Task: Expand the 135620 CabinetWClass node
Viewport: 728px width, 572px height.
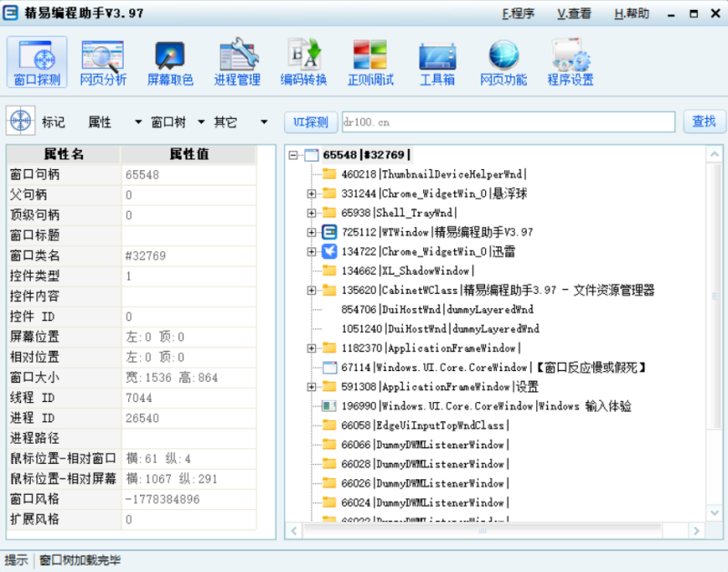Action: [311, 290]
